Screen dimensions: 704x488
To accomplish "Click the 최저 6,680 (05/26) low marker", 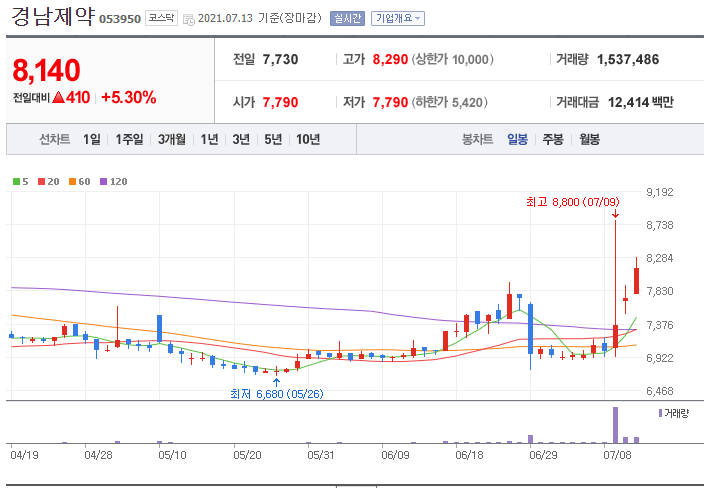I will click(x=277, y=394).
